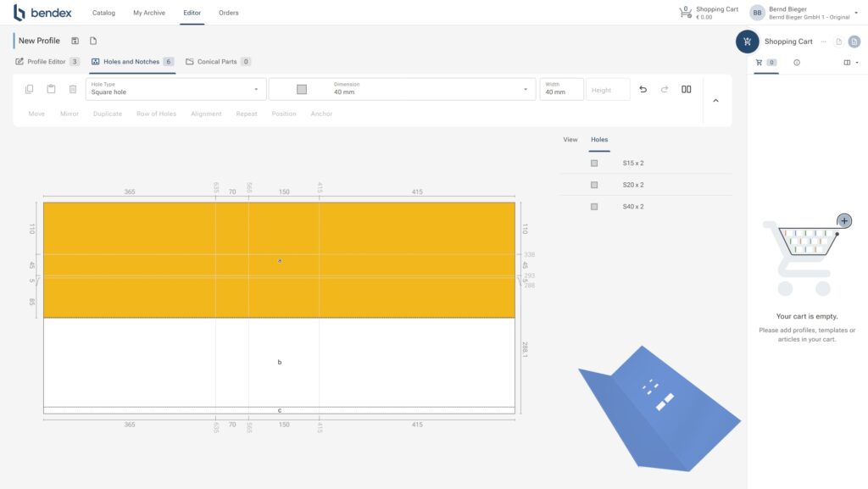
Task: Click the Shopping Cart € 0.00 header link
Action: [x=709, y=13]
